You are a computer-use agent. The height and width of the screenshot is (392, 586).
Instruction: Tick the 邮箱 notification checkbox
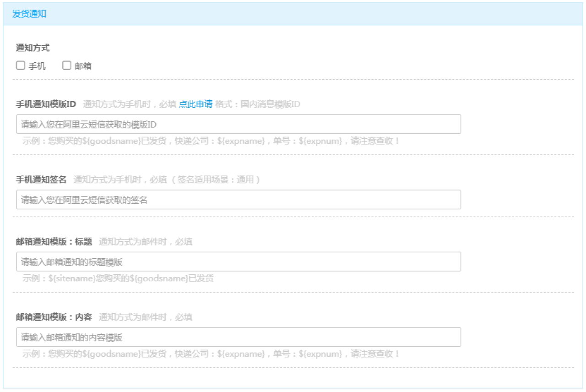click(x=67, y=65)
